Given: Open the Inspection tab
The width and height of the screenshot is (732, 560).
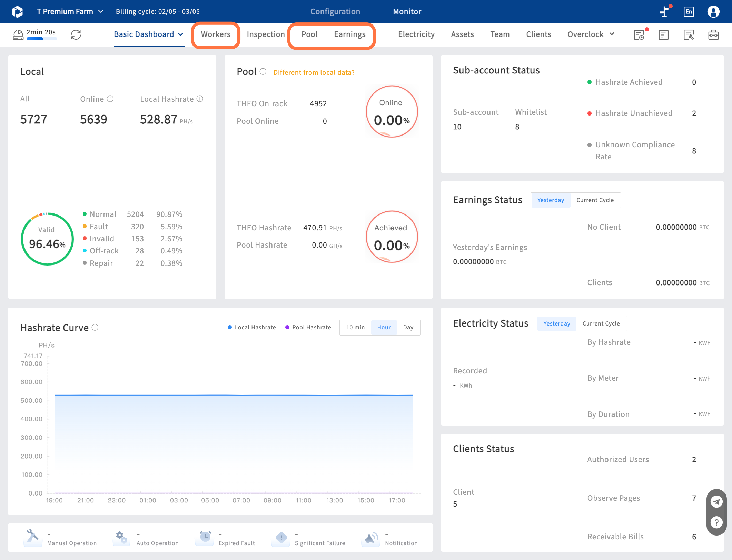Looking at the screenshot, I should [x=266, y=34].
